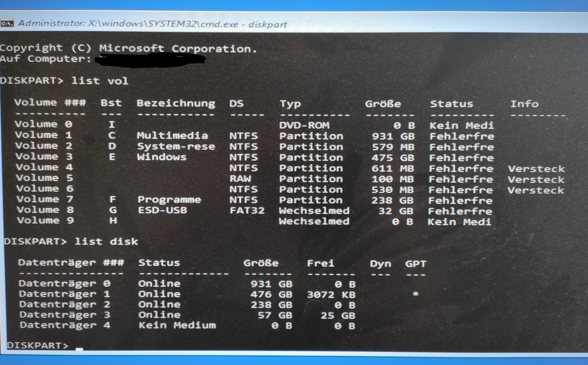The width and height of the screenshot is (588, 365).
Task: Click the Bezeichnung column header
Action: click(x=176, y=103)
